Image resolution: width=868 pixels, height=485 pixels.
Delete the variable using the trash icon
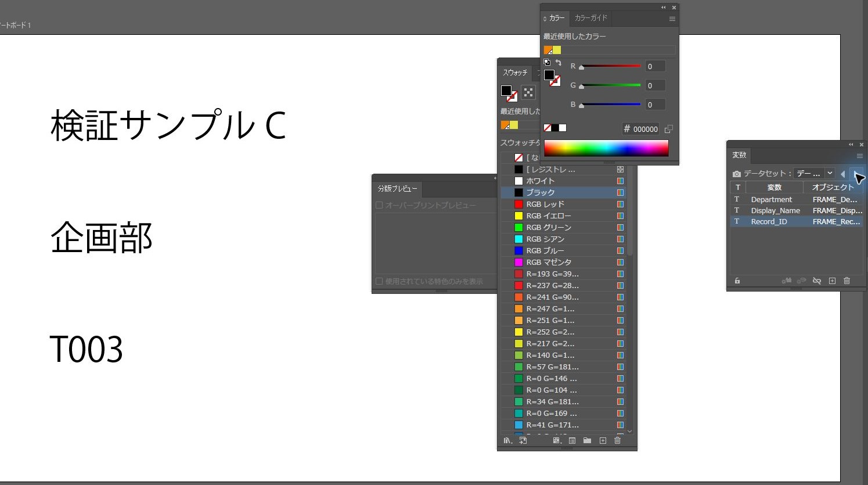coord(847,281)
